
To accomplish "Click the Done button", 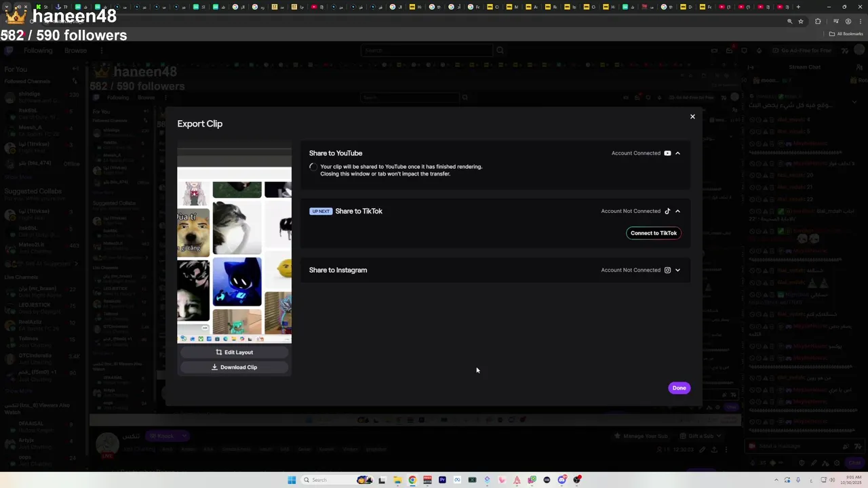I will pos(679,388).
